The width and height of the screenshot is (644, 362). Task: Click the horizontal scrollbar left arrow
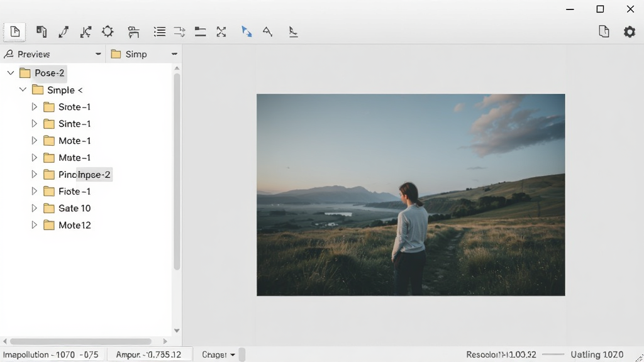pyautogui.click(x=5, y=341)
